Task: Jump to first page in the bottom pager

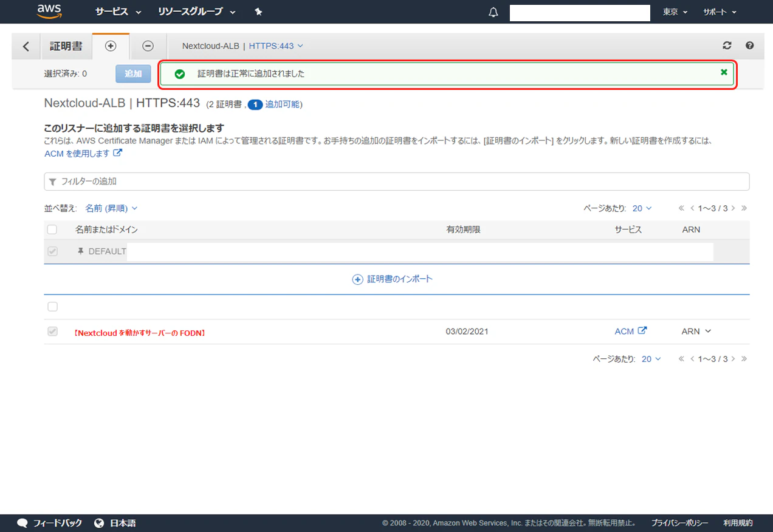Action: coord(681,359)
